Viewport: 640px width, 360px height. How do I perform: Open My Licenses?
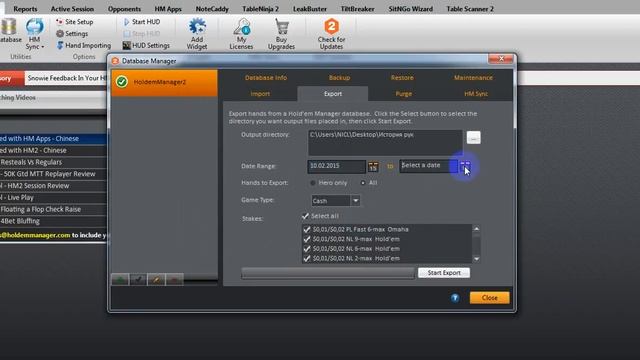click(241, 34)
